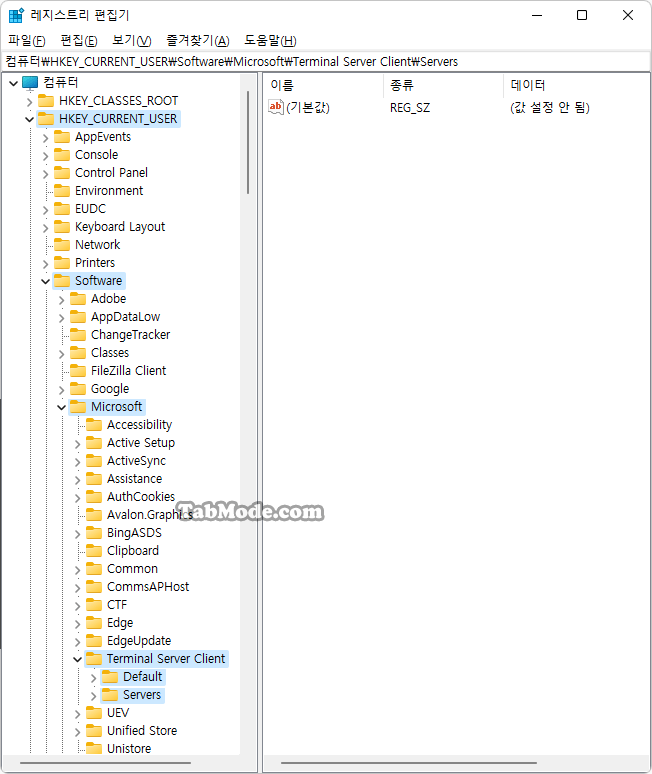Click the Software folder icon
The width and height of the screenshot is (652, 774).
click(x=62, y=281)
